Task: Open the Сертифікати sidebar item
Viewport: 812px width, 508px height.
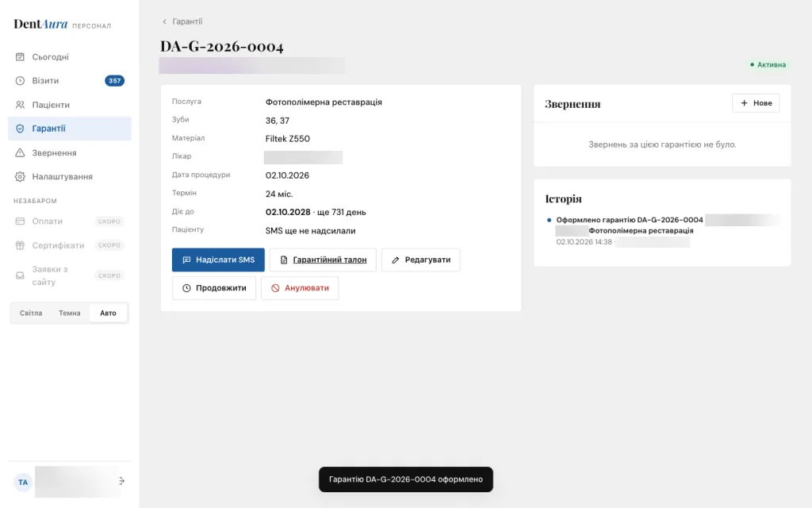Action: 70,245
